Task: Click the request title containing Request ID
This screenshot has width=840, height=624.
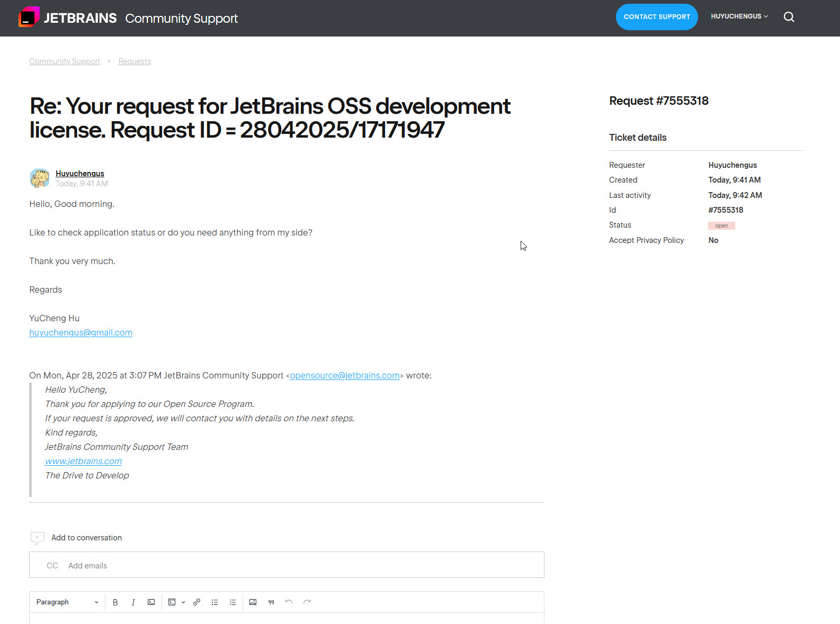Action: (x=270, y=118)
